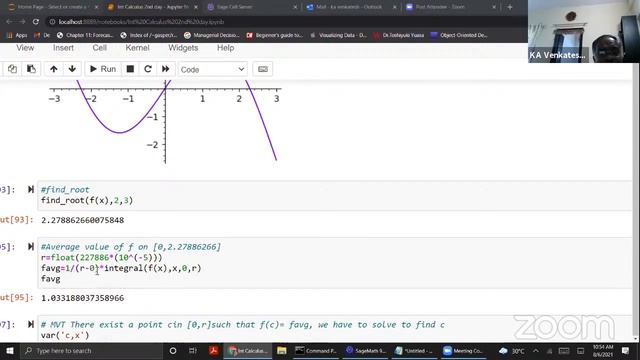
Task: Open the Widgets menu
Action: (183, 48)
